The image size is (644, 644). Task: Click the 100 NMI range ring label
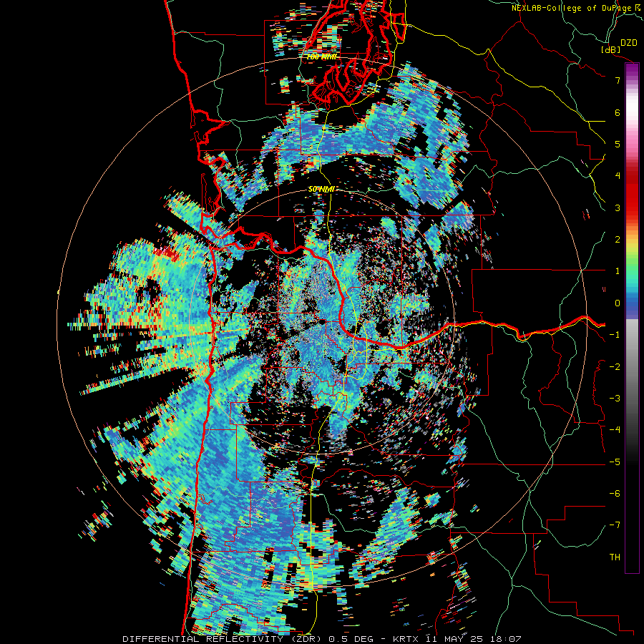click(322, 57)
